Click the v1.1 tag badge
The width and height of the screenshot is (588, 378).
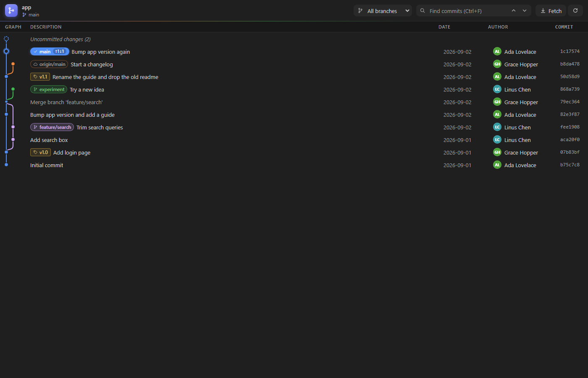[40, 77]
